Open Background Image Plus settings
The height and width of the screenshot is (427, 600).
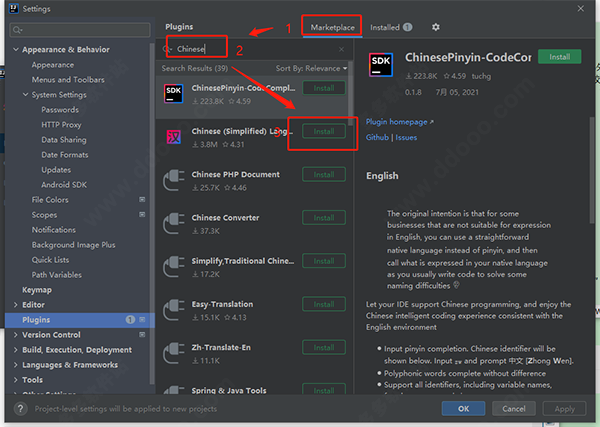tap(73, 245)
